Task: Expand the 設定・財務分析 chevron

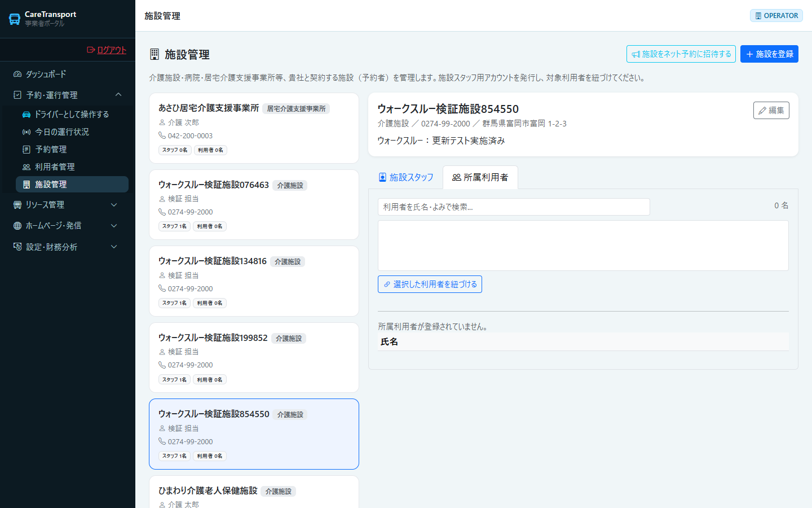Action: pos(114,247)
